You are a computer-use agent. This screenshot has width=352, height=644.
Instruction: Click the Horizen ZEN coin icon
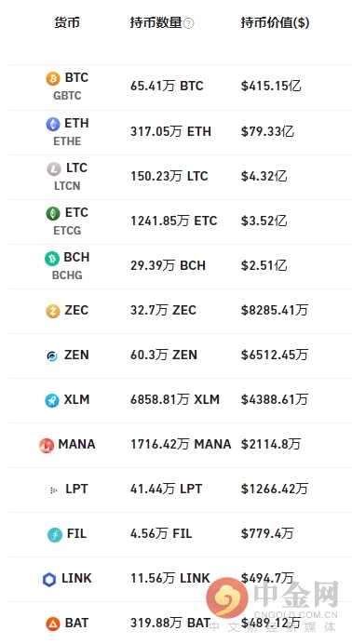point(52,356)
